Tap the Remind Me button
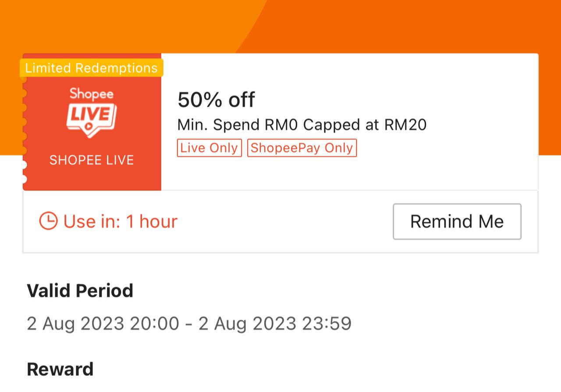 pos(457,222)
